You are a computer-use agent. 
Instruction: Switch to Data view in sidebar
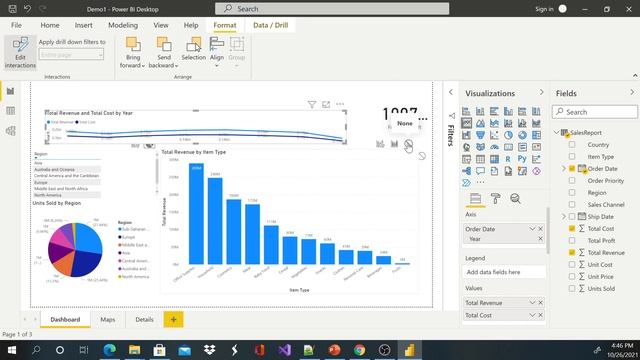pos(11,111)
